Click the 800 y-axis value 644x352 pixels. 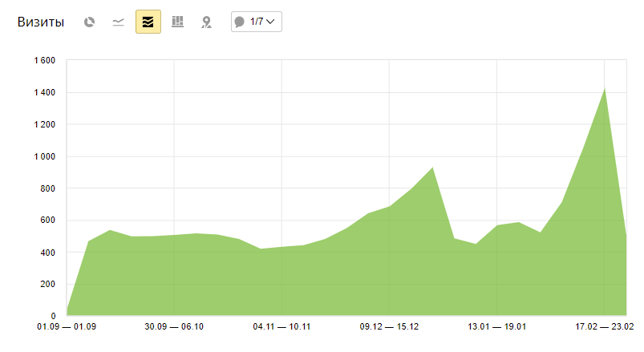tap(47, 188)
